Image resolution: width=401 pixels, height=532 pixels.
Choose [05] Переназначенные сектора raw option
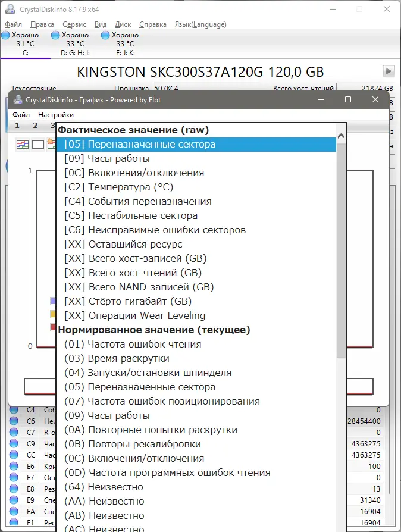pos(196,145)
